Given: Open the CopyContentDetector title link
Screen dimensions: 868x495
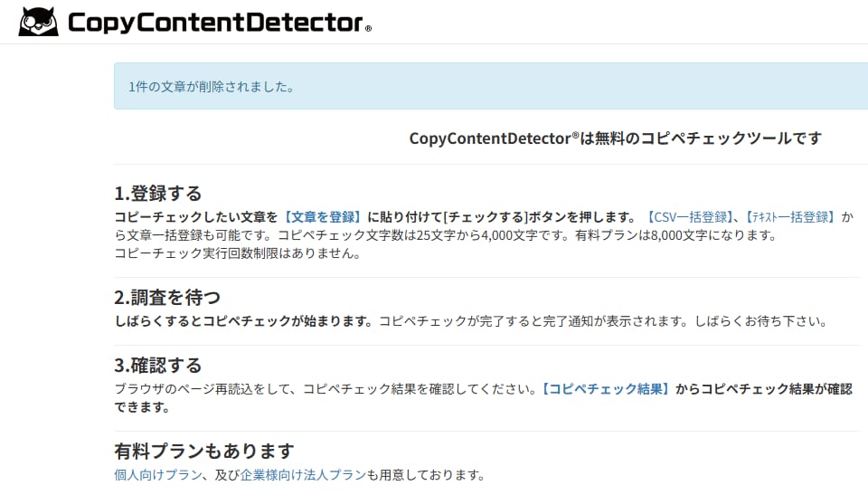Looking at the screenshot, I should [x=220, y=23].
